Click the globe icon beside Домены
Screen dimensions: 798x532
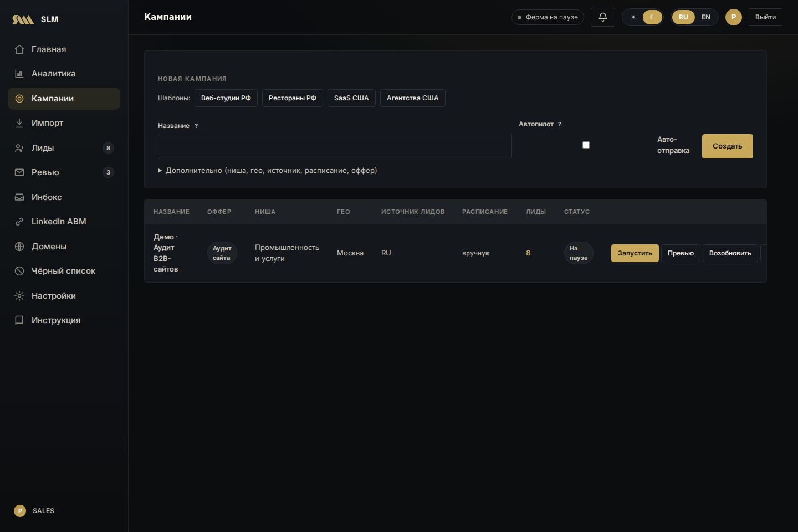[x=19, y=247]
